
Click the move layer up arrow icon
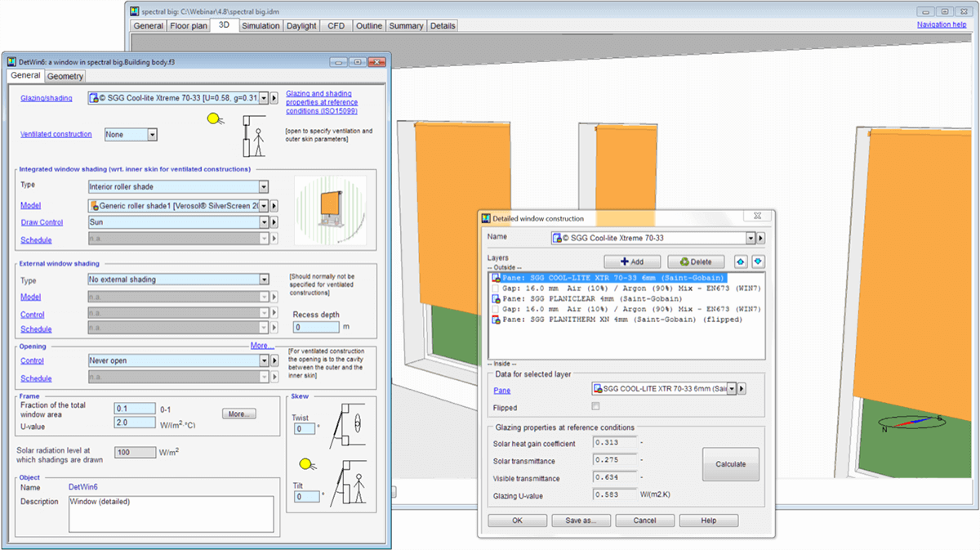(742, 262)
